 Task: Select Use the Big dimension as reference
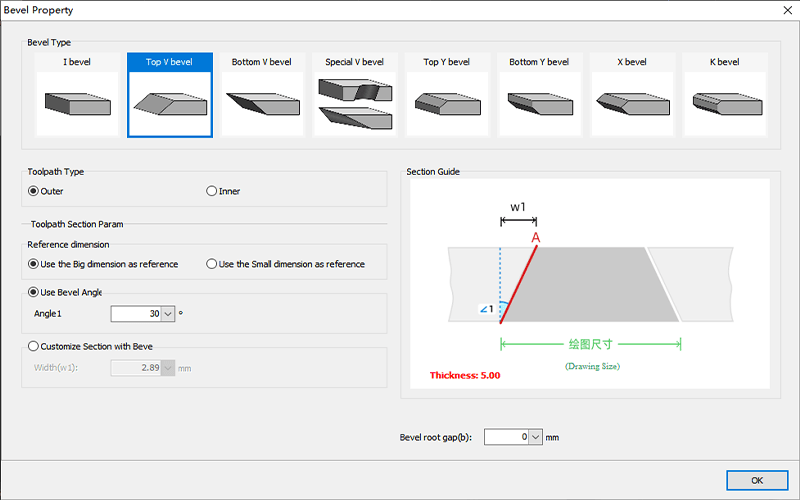pos(33,264)
